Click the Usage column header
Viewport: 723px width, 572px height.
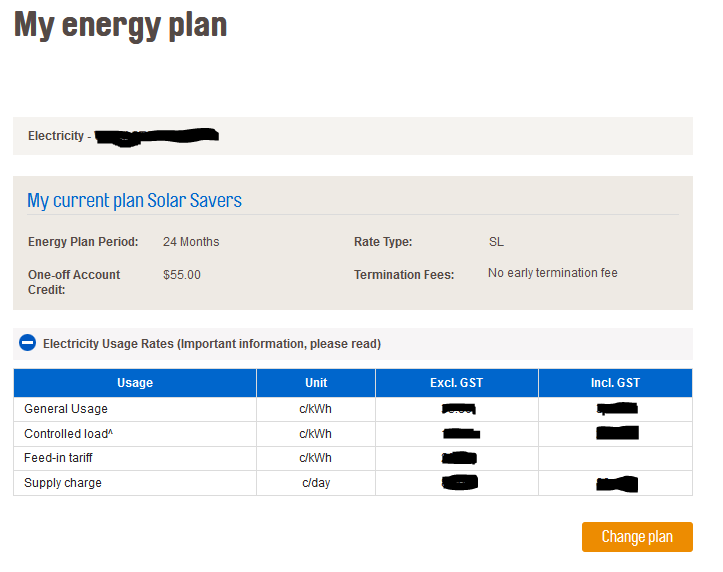pyautogui.click(x=135, y=383)
